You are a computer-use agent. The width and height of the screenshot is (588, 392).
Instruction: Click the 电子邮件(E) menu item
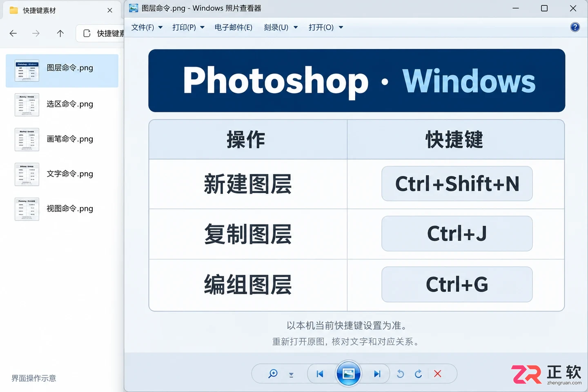pos(234,27)
